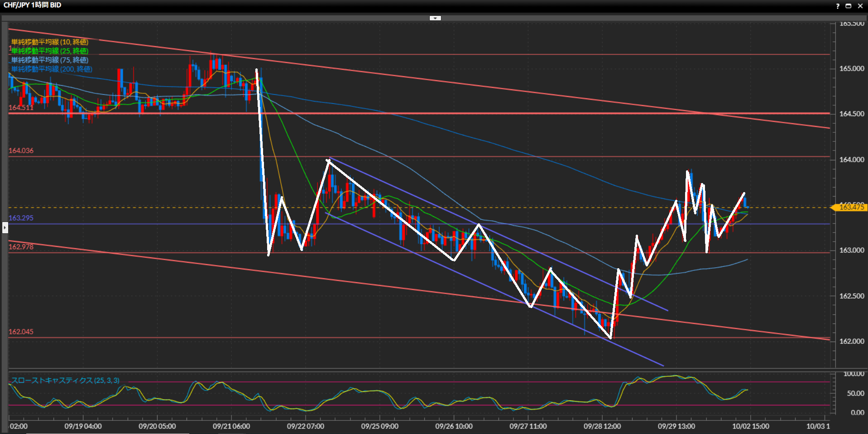Maximize the CHF/JPY chart window
This screenshot has height=434, width=868.
[x=849, y=6]
